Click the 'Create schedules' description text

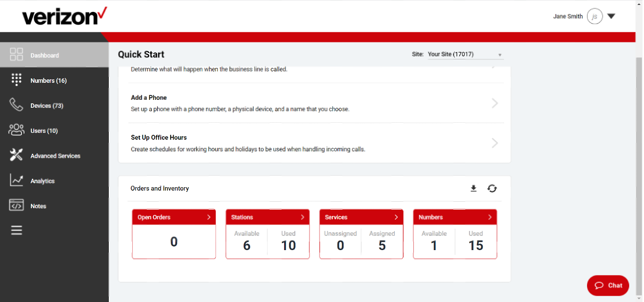point(248,149)
